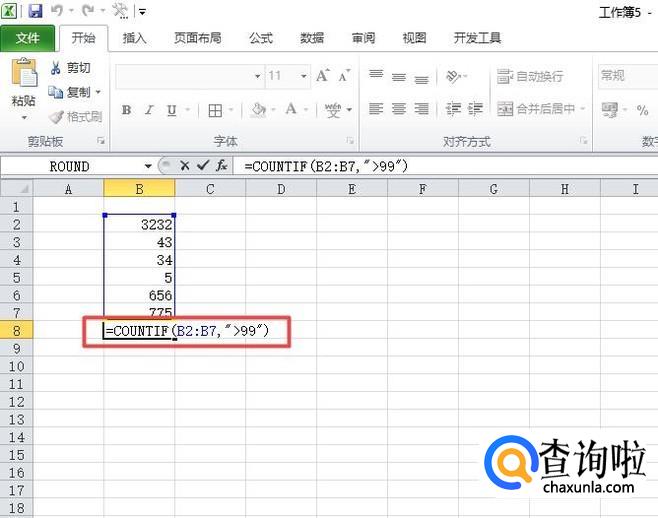
Task: Switch to the 开始 (Home) tab
Action: coord(84,38)
